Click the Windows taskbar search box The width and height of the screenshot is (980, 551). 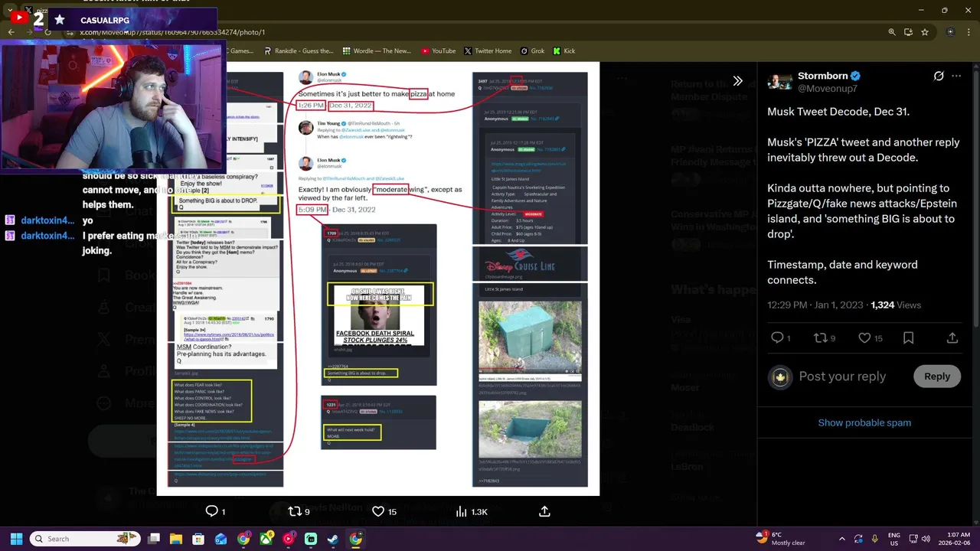84,539
